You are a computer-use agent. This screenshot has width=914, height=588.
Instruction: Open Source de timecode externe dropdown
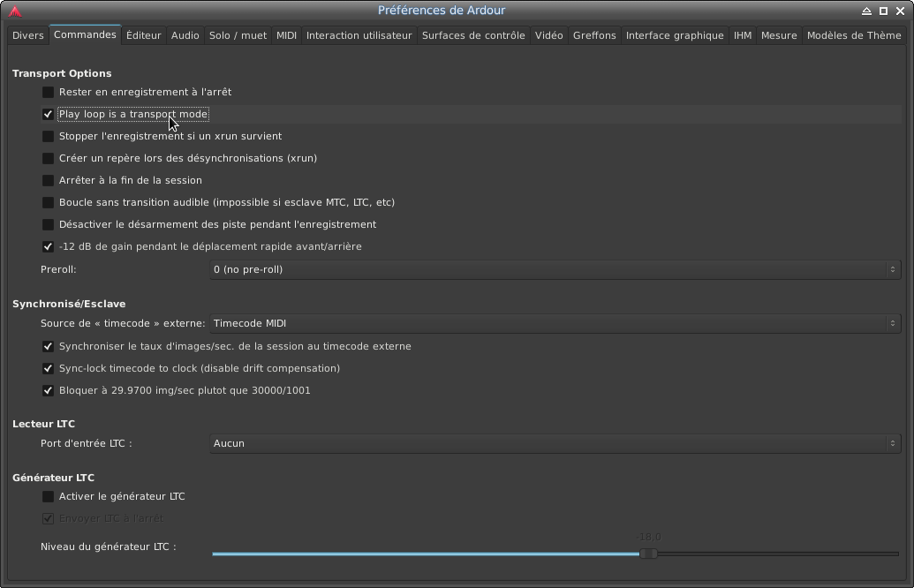(555, 323)
